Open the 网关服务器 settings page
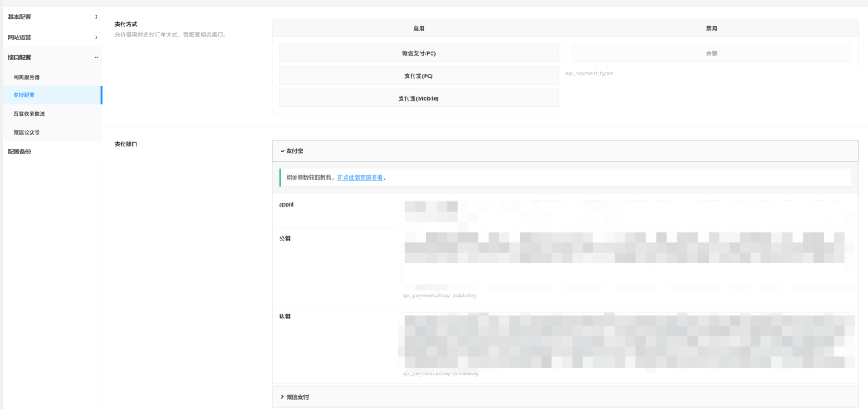868x409 pixels. coord(26,76)
